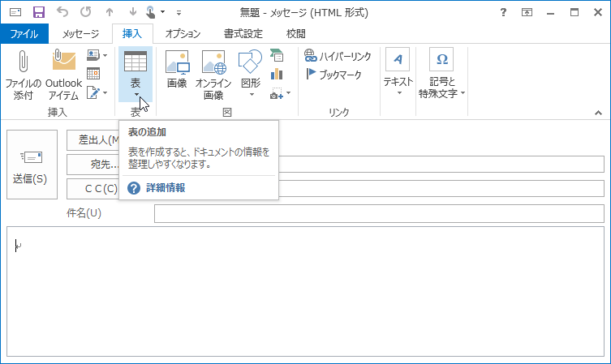
Task: Click the screenshot camera icon
Action: (276, 93)
